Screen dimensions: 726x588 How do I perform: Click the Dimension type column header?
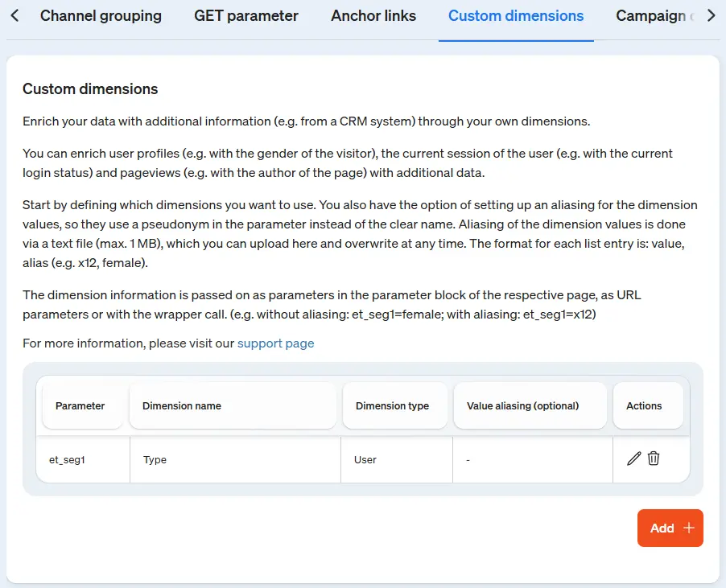click(x=392, y=406)
